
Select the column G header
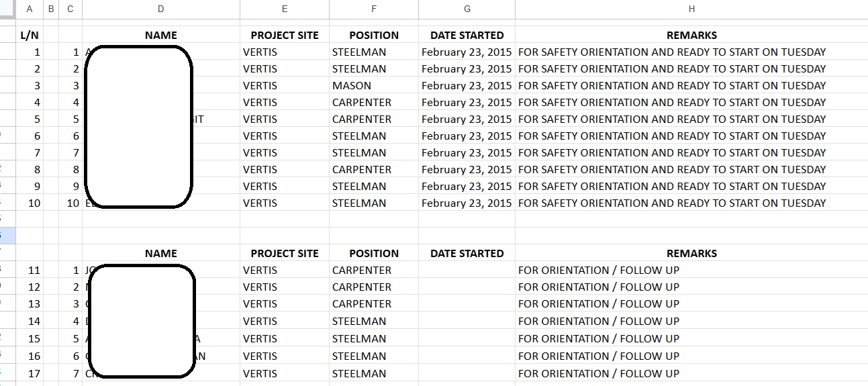point(467,9)
